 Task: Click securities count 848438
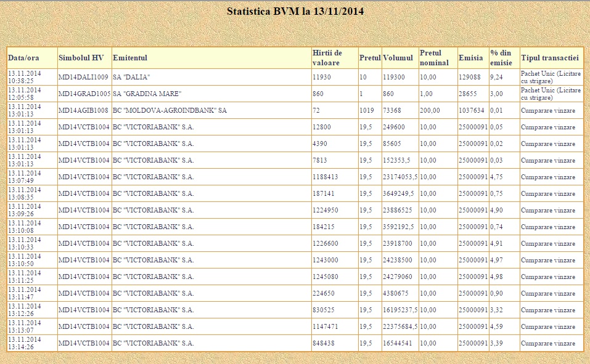point(323,343)
